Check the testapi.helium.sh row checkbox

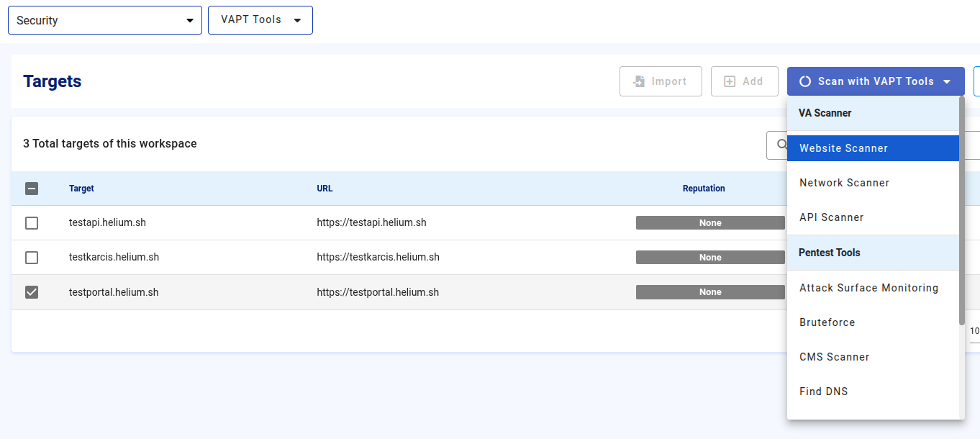click(x=32, y=223)
